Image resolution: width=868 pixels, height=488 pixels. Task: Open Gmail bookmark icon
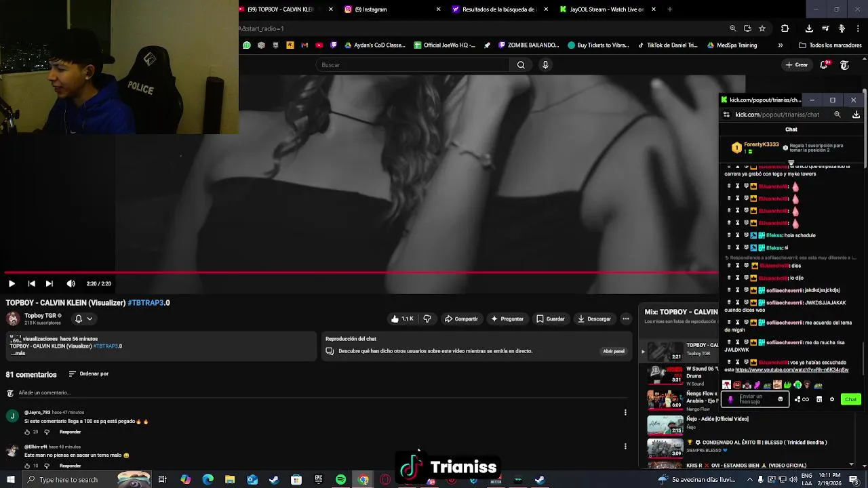click(x=304, y=45)
